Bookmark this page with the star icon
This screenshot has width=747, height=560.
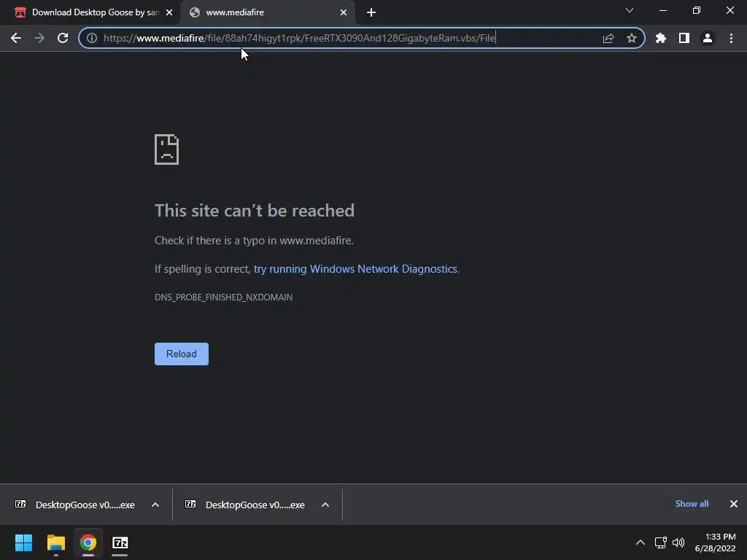point(632,38)
